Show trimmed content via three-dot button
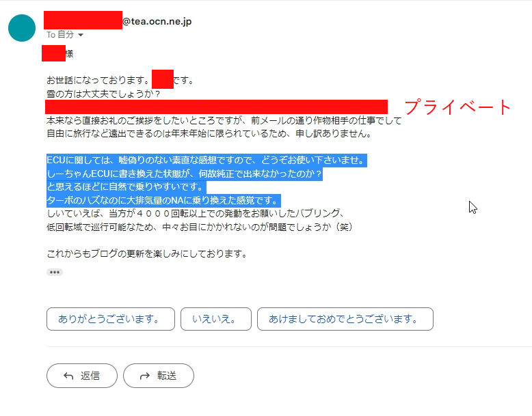 [x=55, y=273]
